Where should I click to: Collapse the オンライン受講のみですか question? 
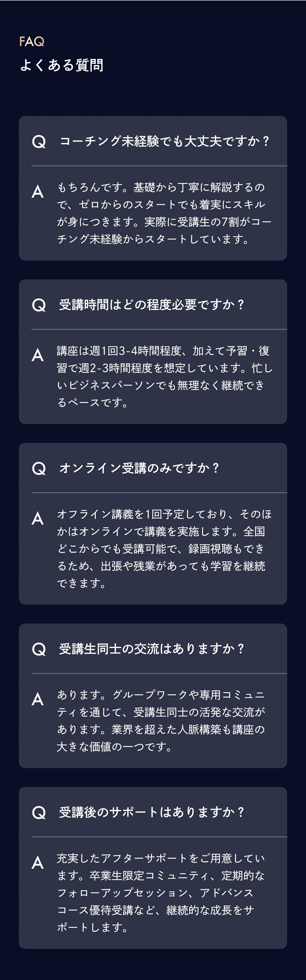point(139,468)
